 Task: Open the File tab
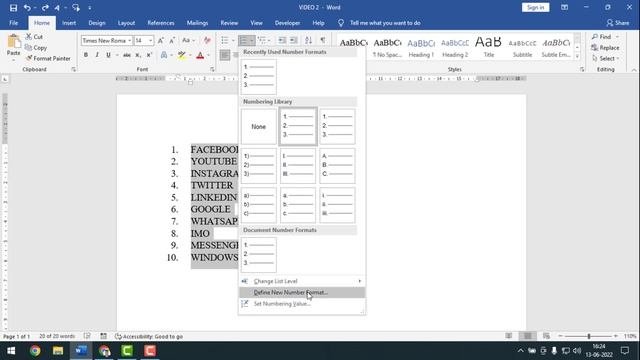(13, 23)
